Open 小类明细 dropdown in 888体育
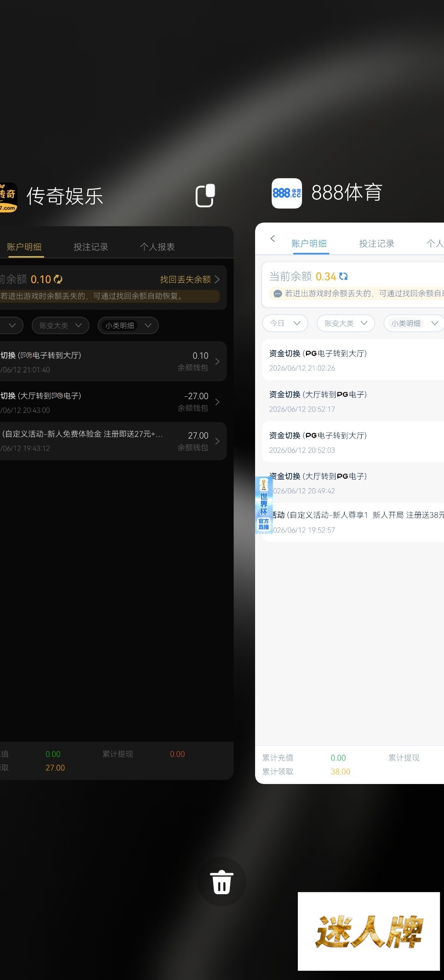The width and height of the screenshot is (444, 980). pos(414,323)
